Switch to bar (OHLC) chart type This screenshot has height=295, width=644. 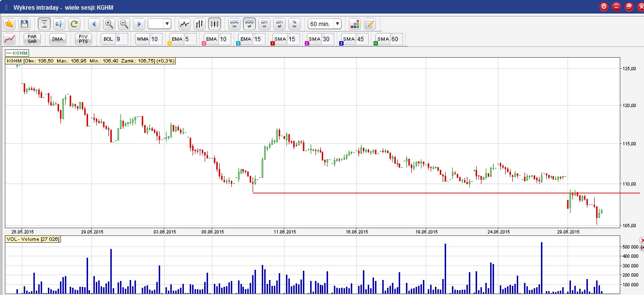point(199,24)
